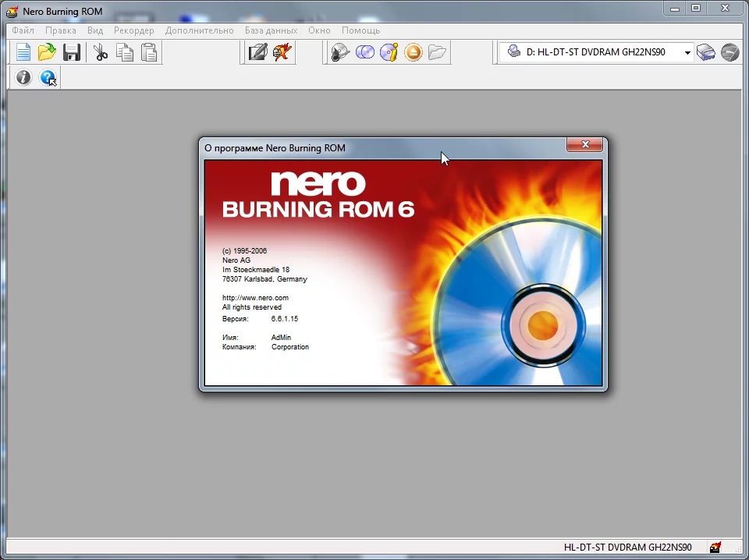Click the О программе Nero Burning ROM title
Viewport: 749px width, 560px height.
tap(275, 148)
